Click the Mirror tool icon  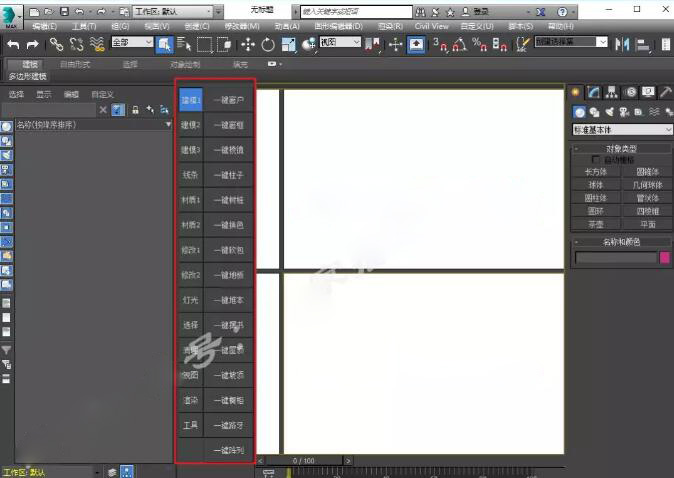pyautogui.click(x=622, y=44)
